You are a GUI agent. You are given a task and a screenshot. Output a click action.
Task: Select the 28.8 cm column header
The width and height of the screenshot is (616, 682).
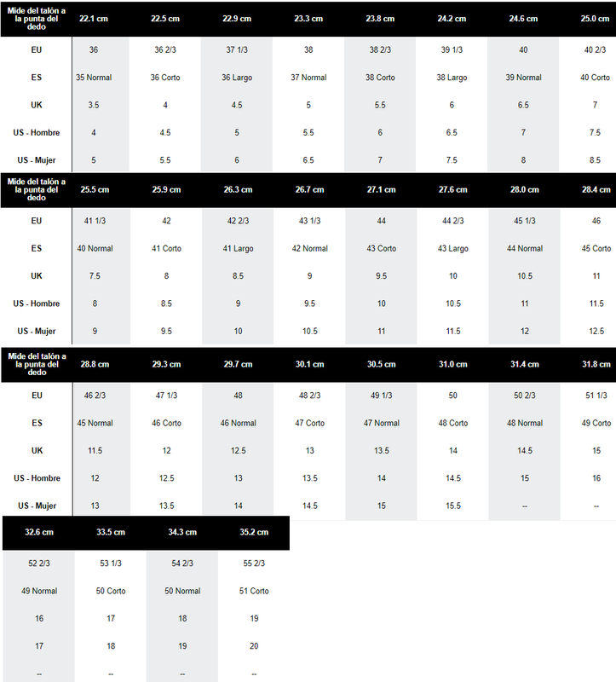click(94, 364)
